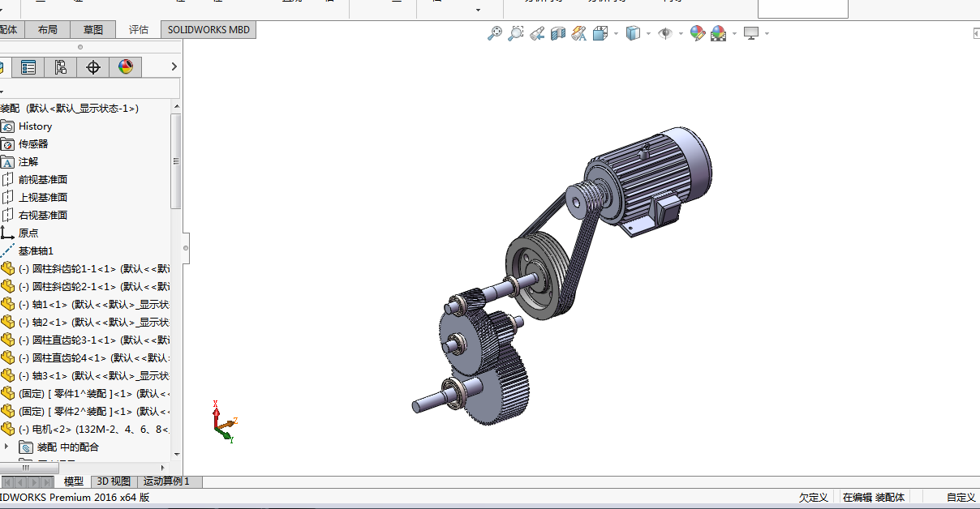
Task: Switch to the PropertyManager panel tab
Action: tap(28, 67)
